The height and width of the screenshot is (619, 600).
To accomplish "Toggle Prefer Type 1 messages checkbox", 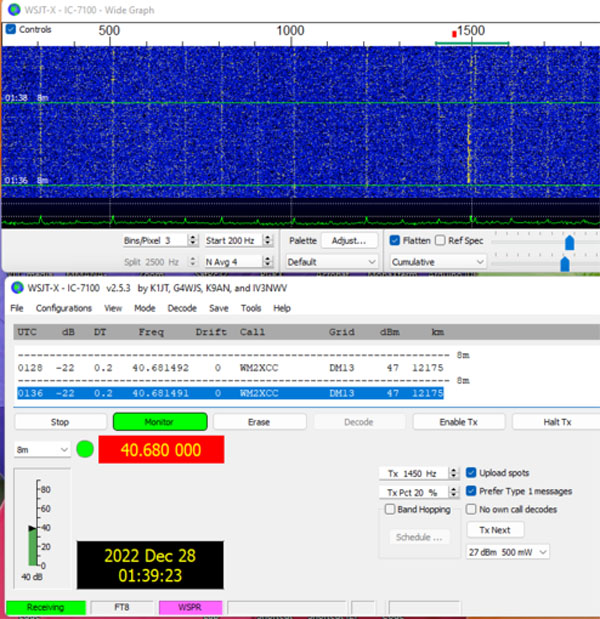I will point(471,491).
